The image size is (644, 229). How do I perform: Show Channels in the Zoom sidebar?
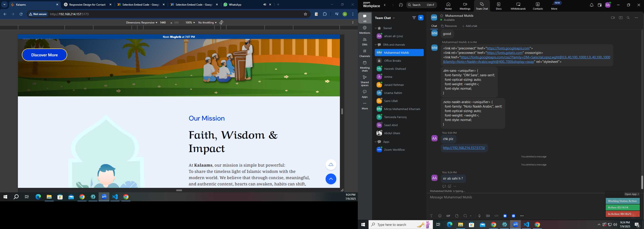365,53
